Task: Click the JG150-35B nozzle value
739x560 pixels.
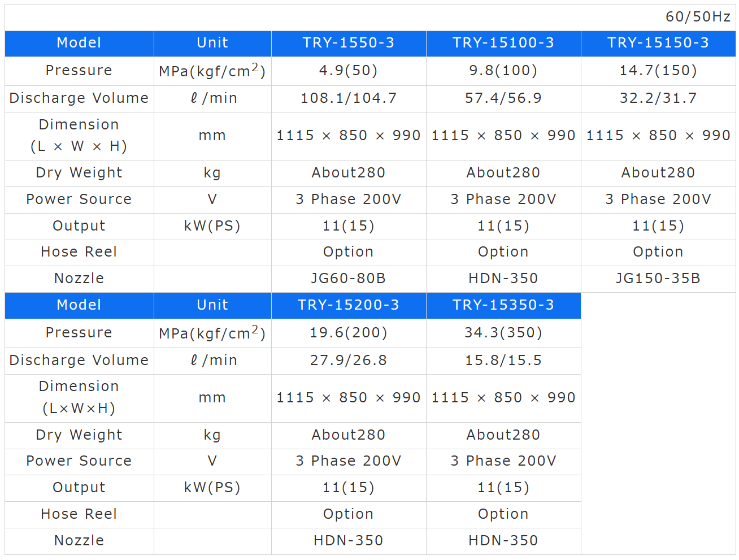Action: click(x=658, y=279)
